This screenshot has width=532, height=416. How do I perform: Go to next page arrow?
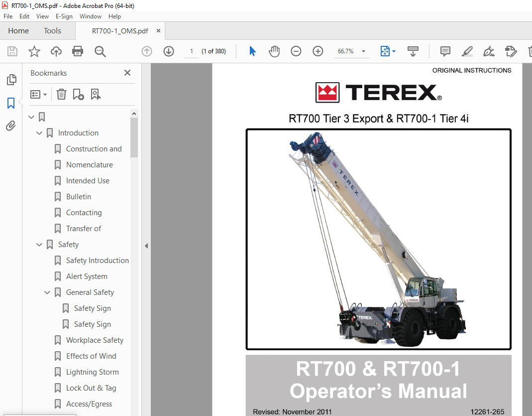169,51
